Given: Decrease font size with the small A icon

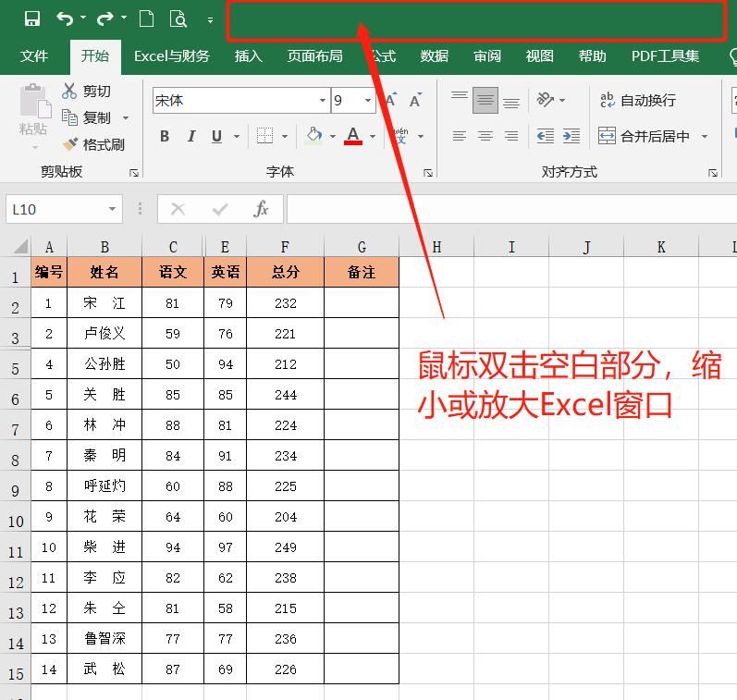Looking at the screenshot, I should (415, 101).
